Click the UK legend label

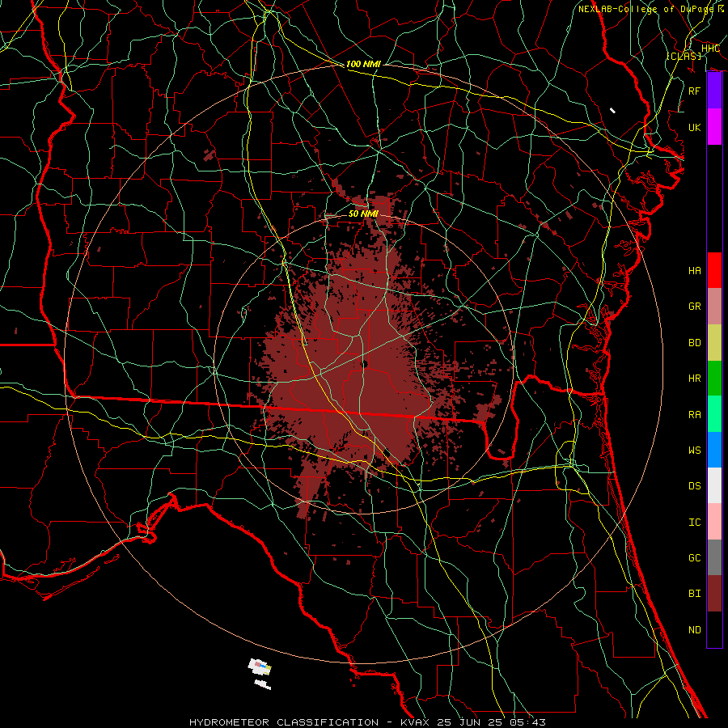pyautogui.click(x=694, y=127)
